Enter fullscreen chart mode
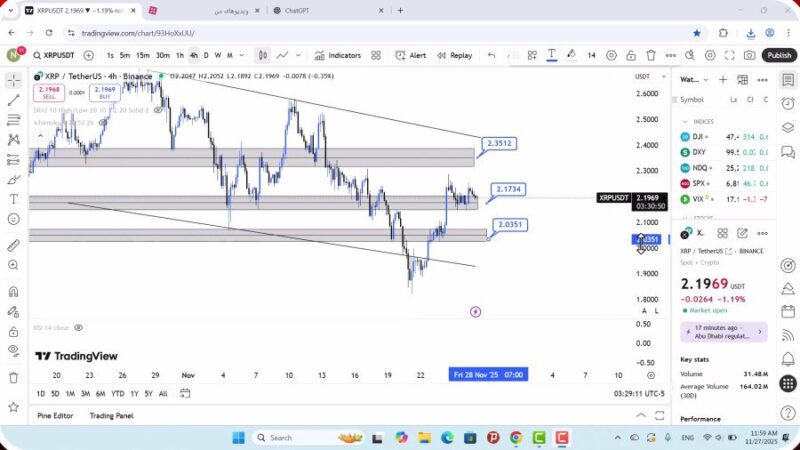Screen dimensions: 800x450 [x=730, y=56]
